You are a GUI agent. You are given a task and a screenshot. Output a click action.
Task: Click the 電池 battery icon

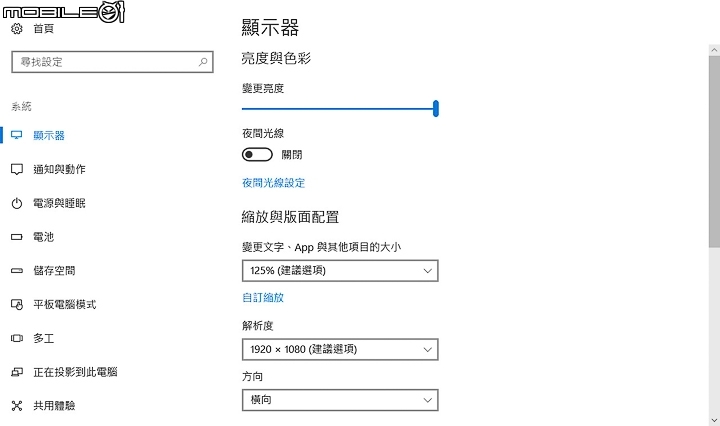(17, 237)
